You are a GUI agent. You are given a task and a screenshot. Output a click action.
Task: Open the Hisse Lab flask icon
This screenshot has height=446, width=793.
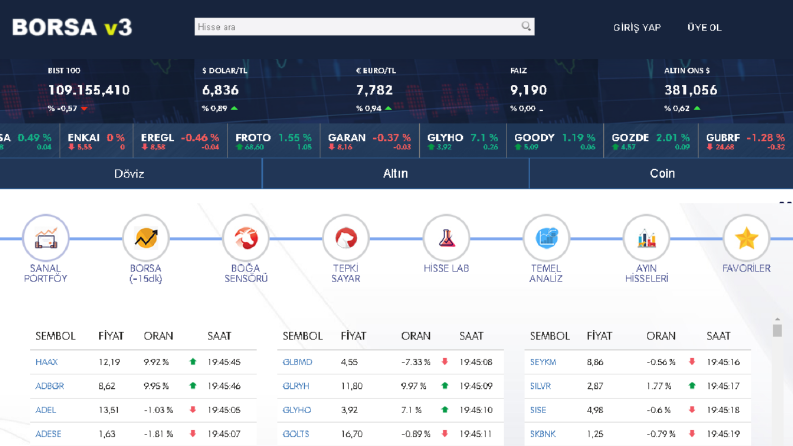click(x=446, y=238)
